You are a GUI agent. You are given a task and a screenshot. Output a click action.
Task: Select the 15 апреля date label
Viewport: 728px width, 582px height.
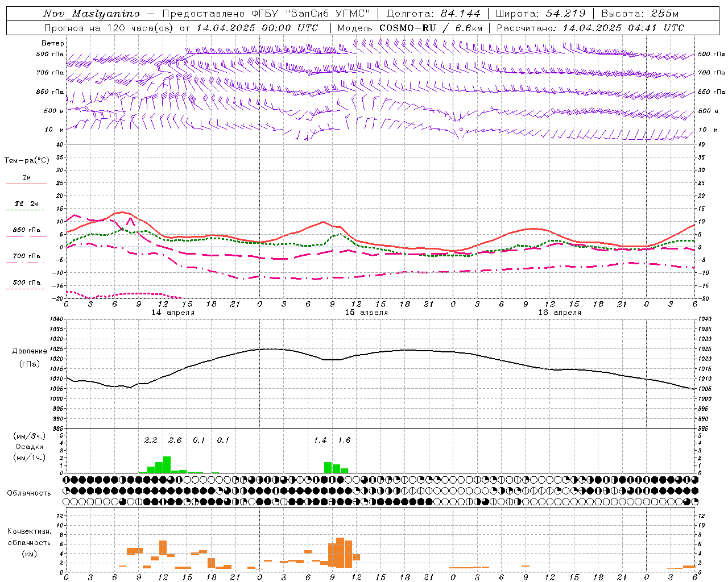(x=366, y=313)
